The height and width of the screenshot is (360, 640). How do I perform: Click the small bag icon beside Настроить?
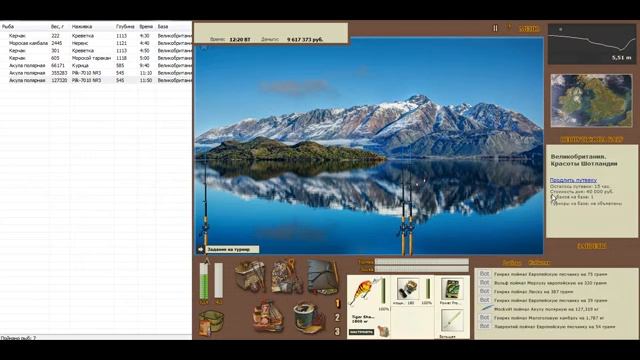point(383,331)
